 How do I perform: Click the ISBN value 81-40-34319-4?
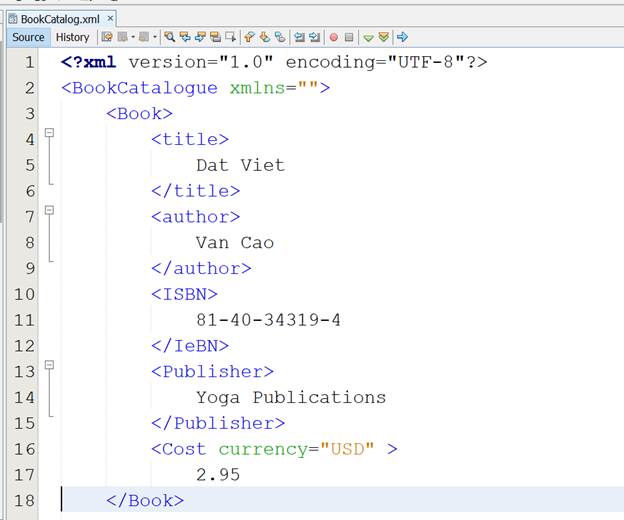tap(269, 320)
